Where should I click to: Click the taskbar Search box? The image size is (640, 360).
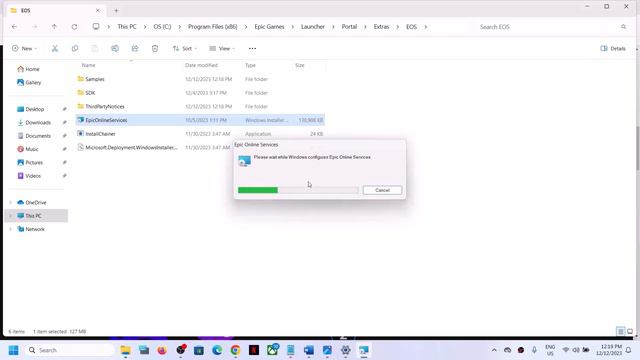point(70,350)
